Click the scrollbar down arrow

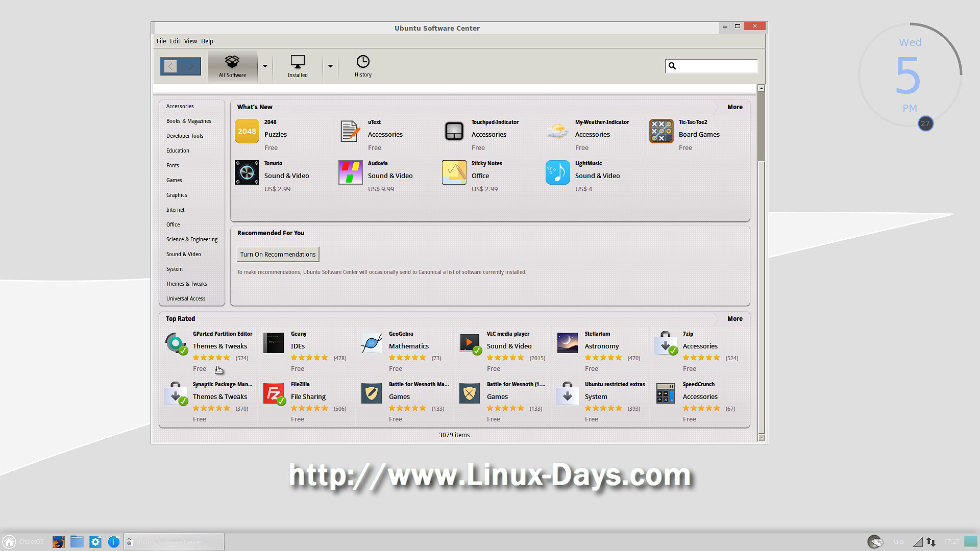pos(761,438)
